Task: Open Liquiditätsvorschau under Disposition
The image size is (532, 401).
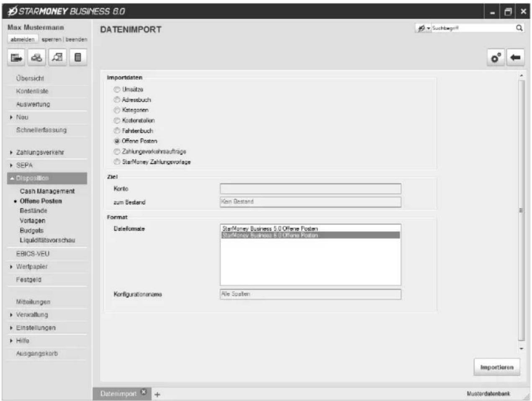Action: [47, 240]
